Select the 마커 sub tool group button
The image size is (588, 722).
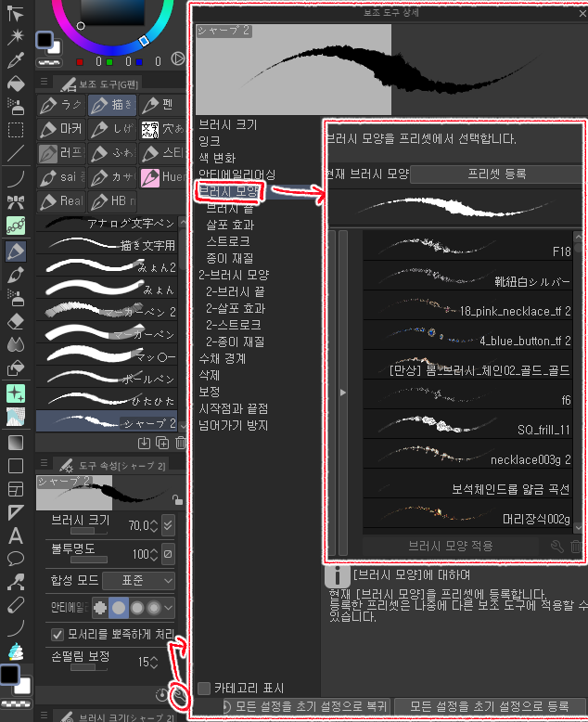point(61,129)
